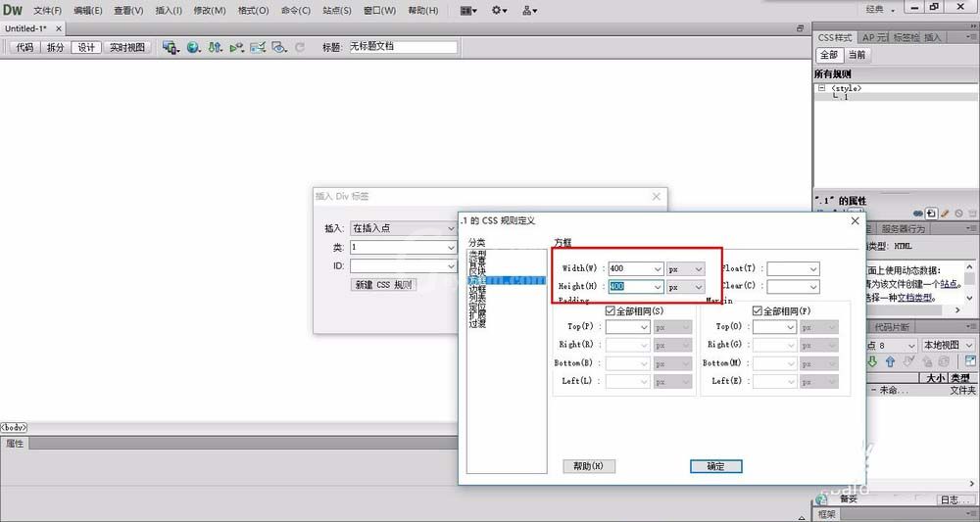Click the check out files icon
Viewport: 980px width, 522px height.
pyautogui.click(x=908, y=361)
